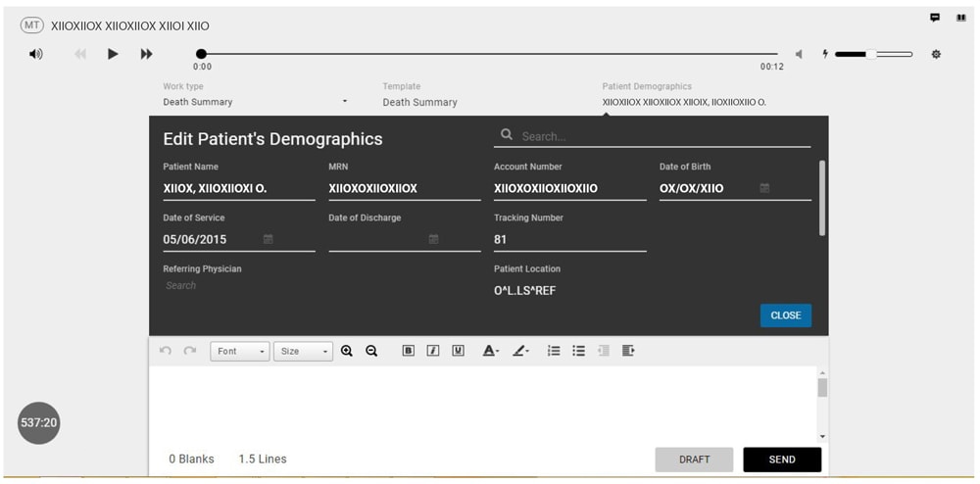Increase the paragraph indent
The image size is (980, 484).
click(x=628, y=351)
